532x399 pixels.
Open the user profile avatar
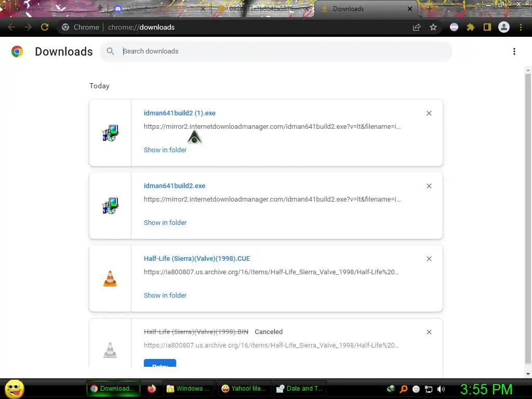[x=504, y=27]
